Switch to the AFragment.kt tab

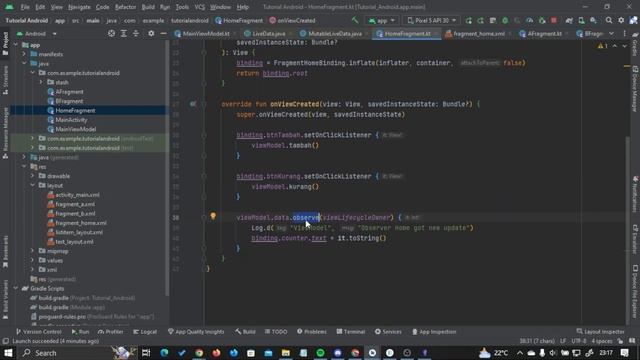click(541, 33)
